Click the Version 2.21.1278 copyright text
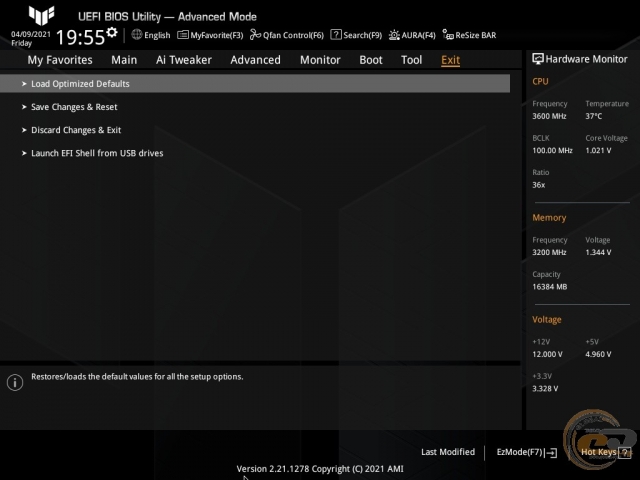 point(320,469)
